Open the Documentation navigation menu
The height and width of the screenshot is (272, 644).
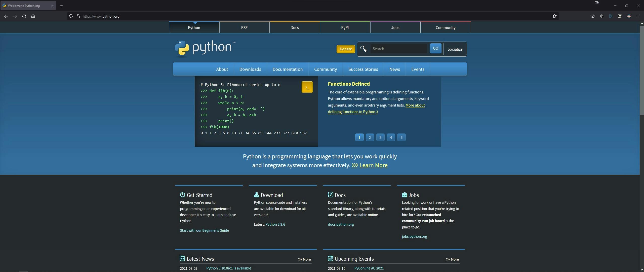[x=288, y=69]
